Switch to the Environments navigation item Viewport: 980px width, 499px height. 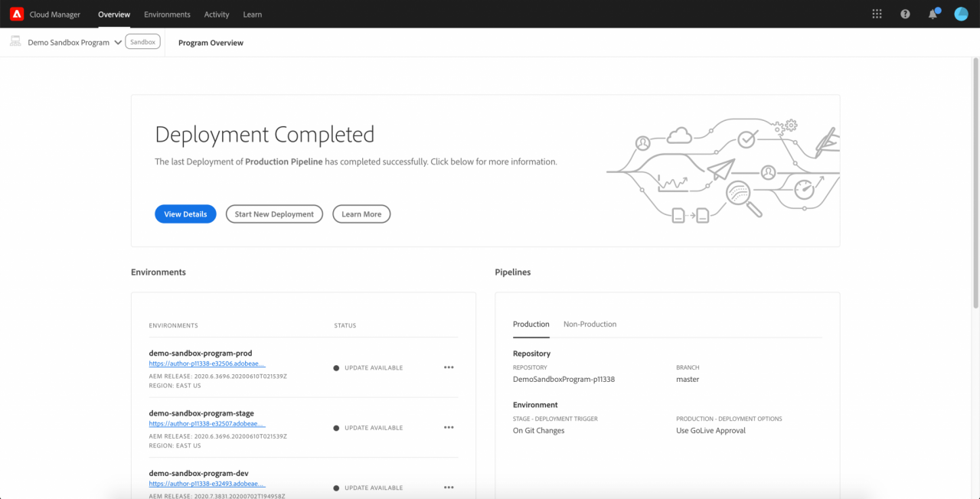(167, 14)
